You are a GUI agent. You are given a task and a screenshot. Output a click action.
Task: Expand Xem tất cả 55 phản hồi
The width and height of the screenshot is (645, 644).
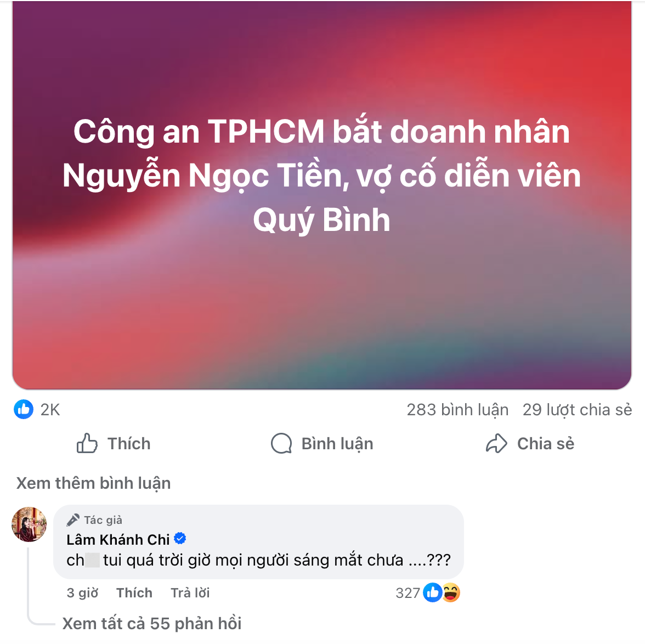152,624
